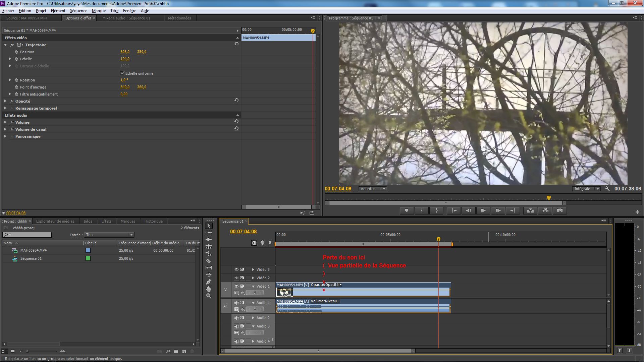Reset the Trajectoire effect
Viewport: 644px width, 362px height.
[236, 44]
